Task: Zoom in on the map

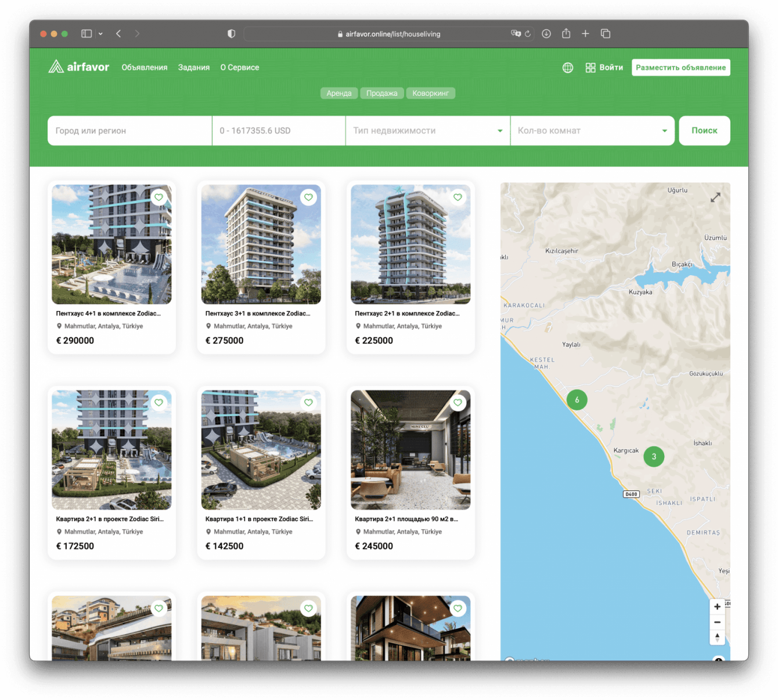Action: (718, 607)
